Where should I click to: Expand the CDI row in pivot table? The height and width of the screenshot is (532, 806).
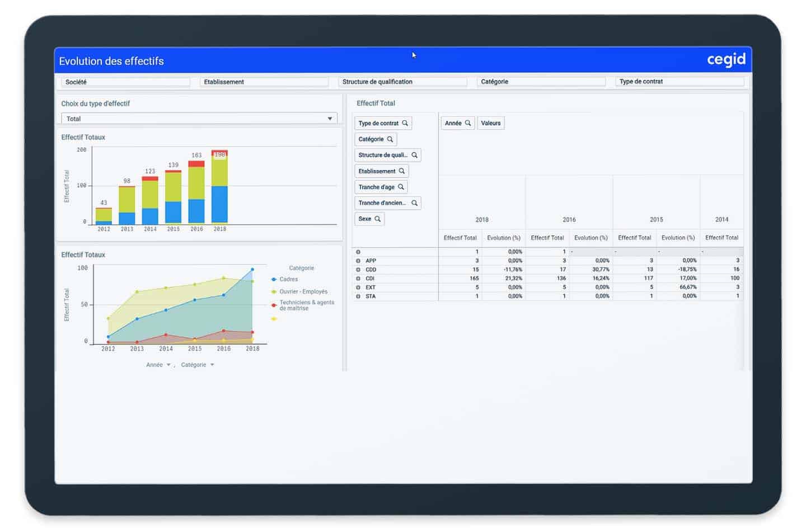coord(358,279)
